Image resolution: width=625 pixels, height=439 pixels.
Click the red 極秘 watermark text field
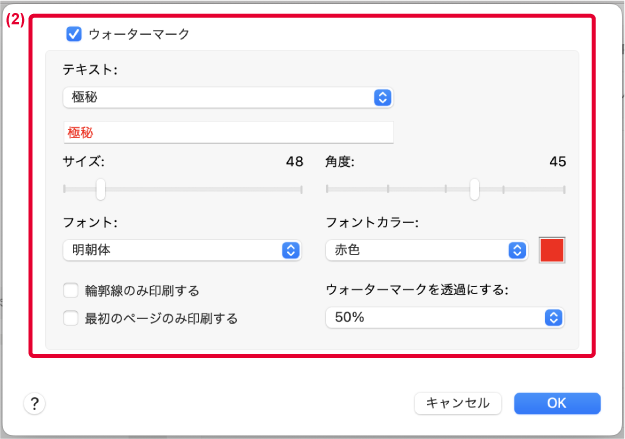pos(228,132)
